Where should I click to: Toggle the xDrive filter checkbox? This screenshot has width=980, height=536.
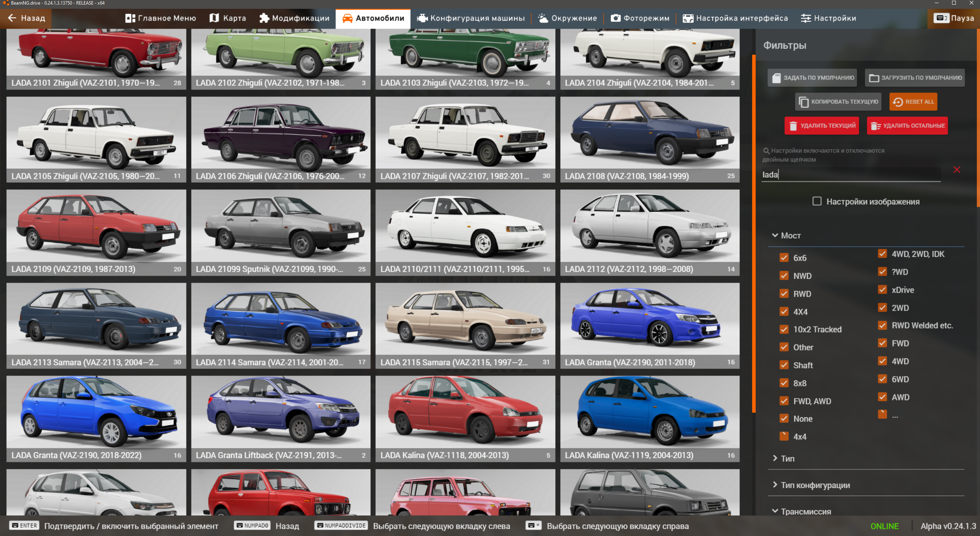(882, 289)
